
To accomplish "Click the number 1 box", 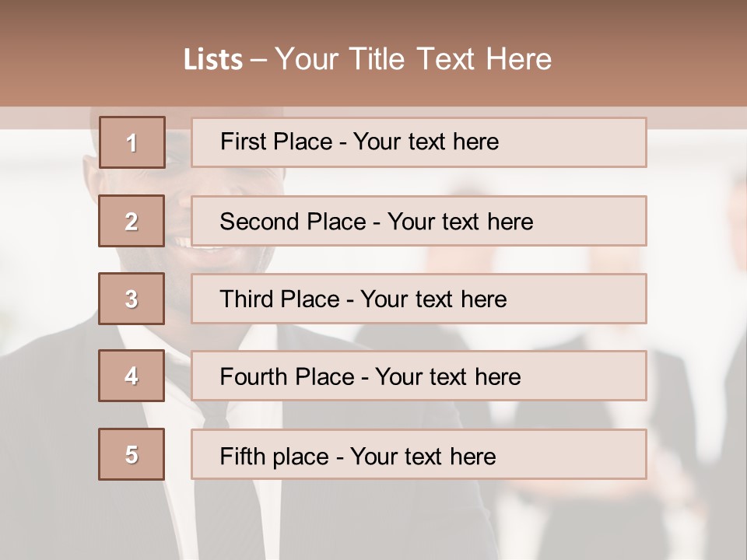I will [132, 142].
